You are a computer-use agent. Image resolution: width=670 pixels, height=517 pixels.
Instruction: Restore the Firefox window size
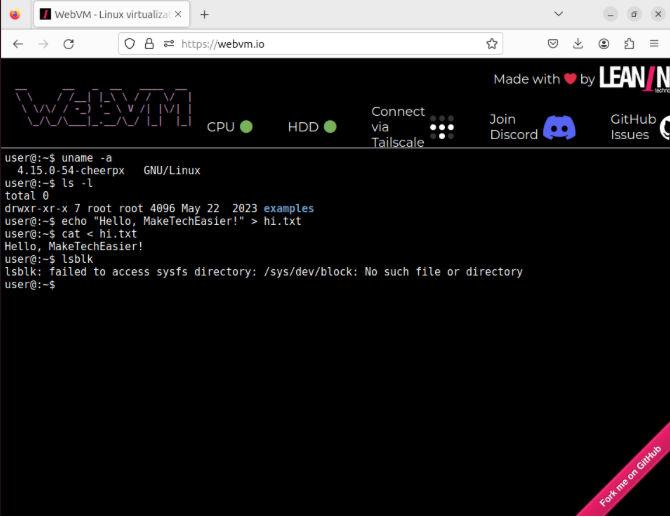point(634,14)
